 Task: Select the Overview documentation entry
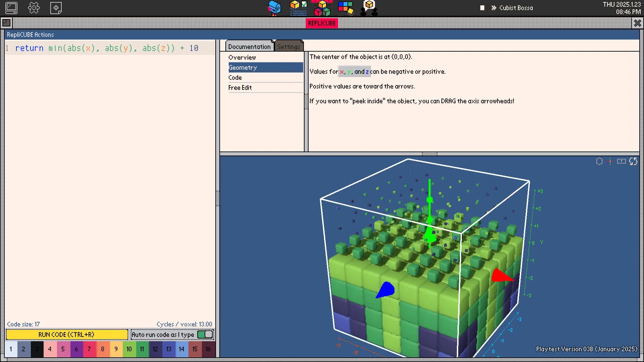pyautogui.click(x=242, y=57)
